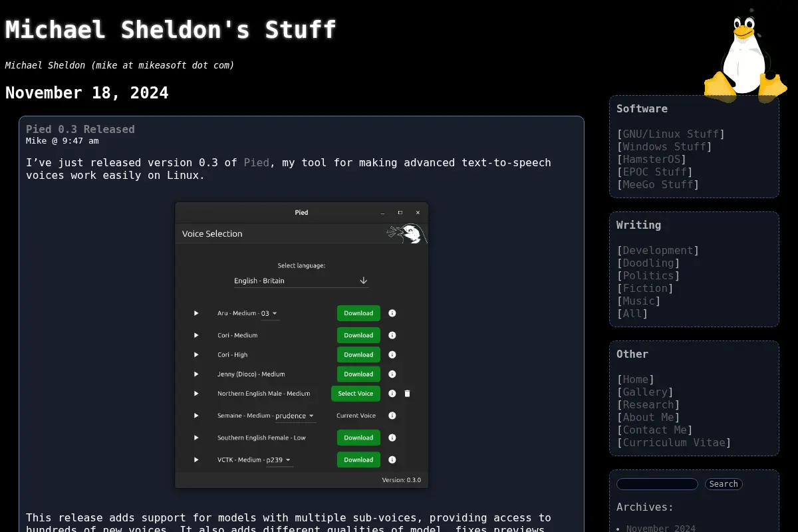798x532 pixels.
Task: Download the VCTK - Medium voice
Action: pos(358,460)
